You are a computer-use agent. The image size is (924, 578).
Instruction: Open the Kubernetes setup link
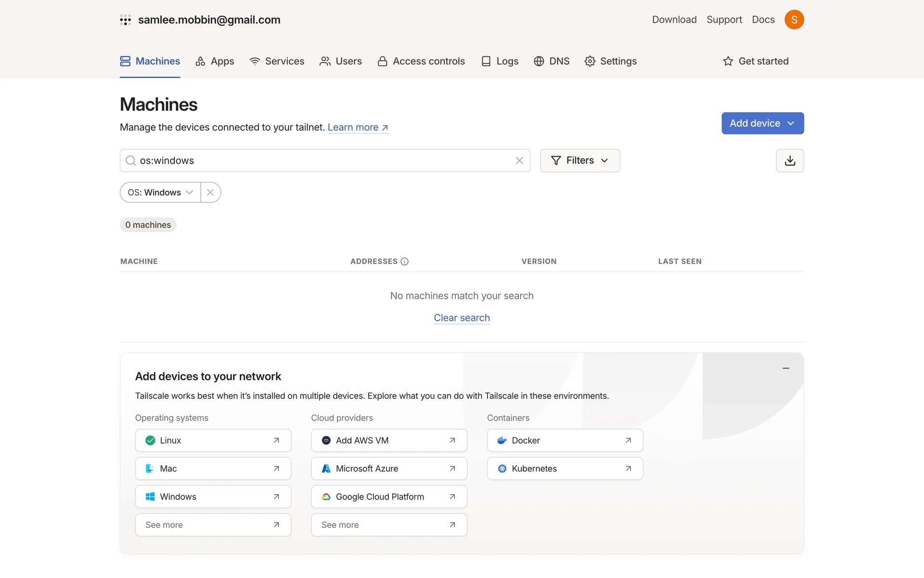point(565,468)
